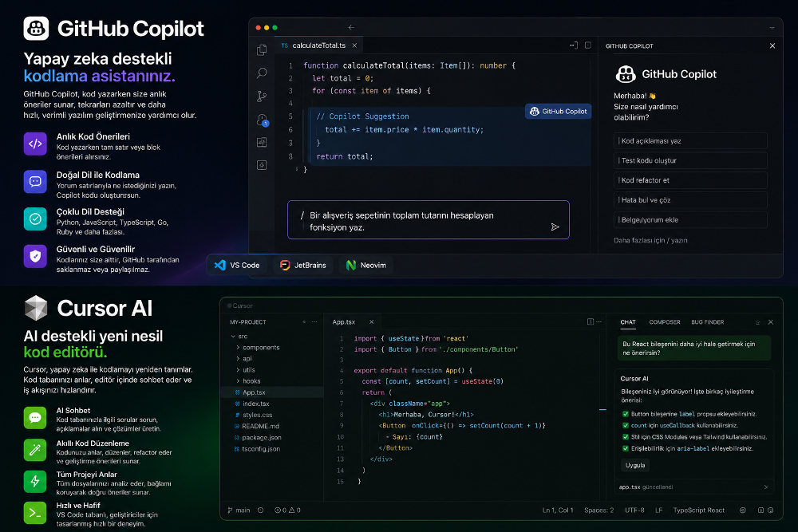Open the Source Control branch icon
This screenshot has width=798, height=532.
click(262, 97)
